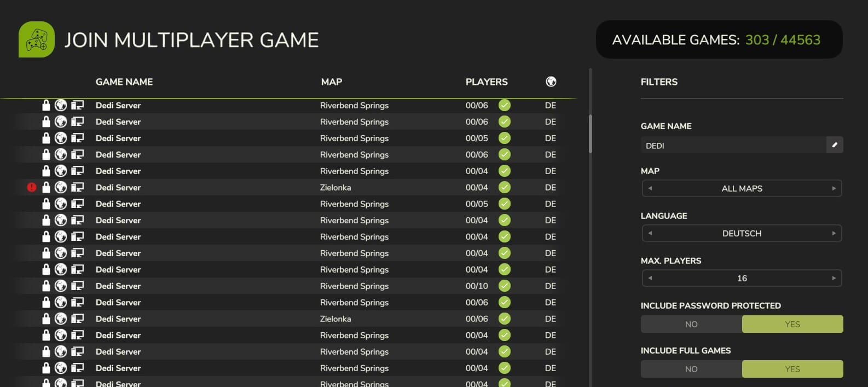Switch to previous language using left arrow
The image size is (868, 387).
(650, 233)
